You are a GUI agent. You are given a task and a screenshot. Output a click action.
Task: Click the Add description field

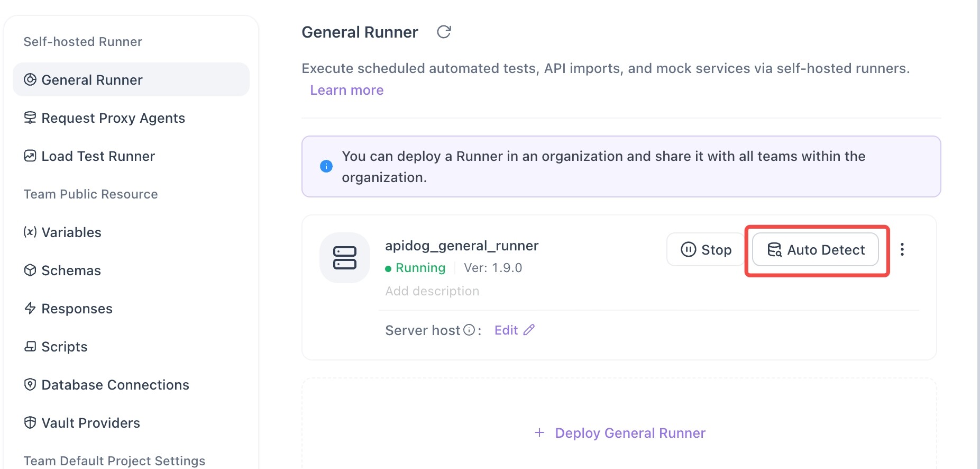(432, 291)
